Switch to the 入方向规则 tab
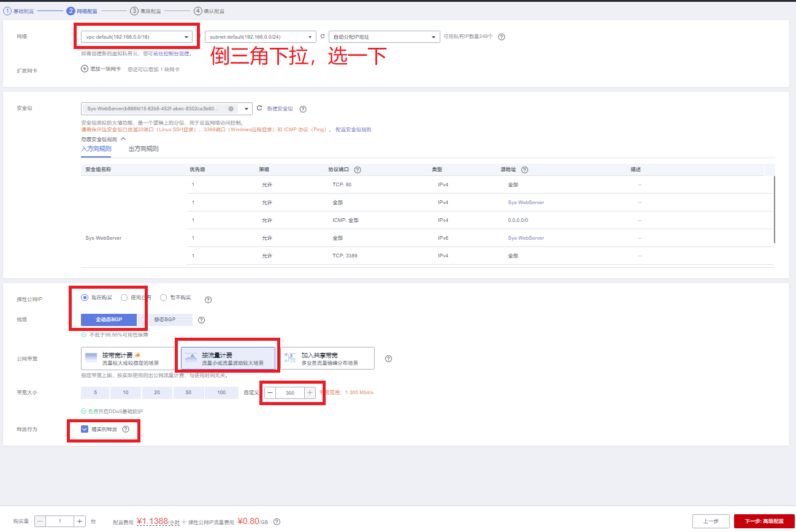 pyautogui.click(x=96, y=148)
